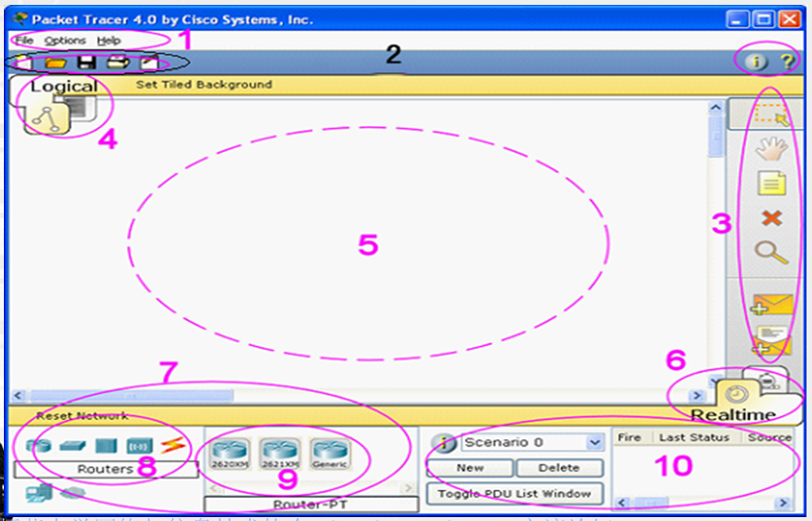The width and height of the screenshot is (812, 521).
Task: Choose the Wireless Devices type icon
Action: pos(139,445)
